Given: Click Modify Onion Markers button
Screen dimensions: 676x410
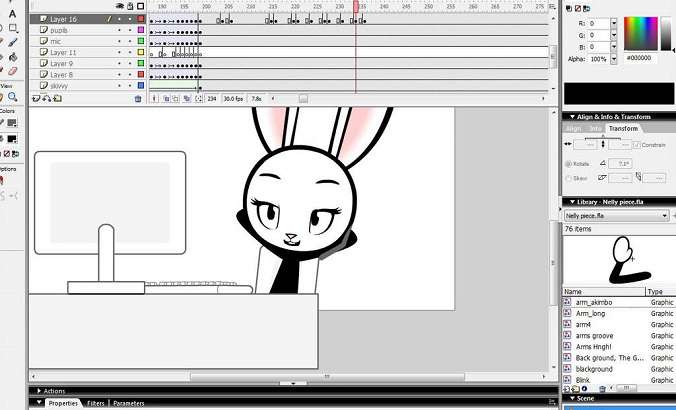Looking at the screenshot, I should tap(198, 99).
